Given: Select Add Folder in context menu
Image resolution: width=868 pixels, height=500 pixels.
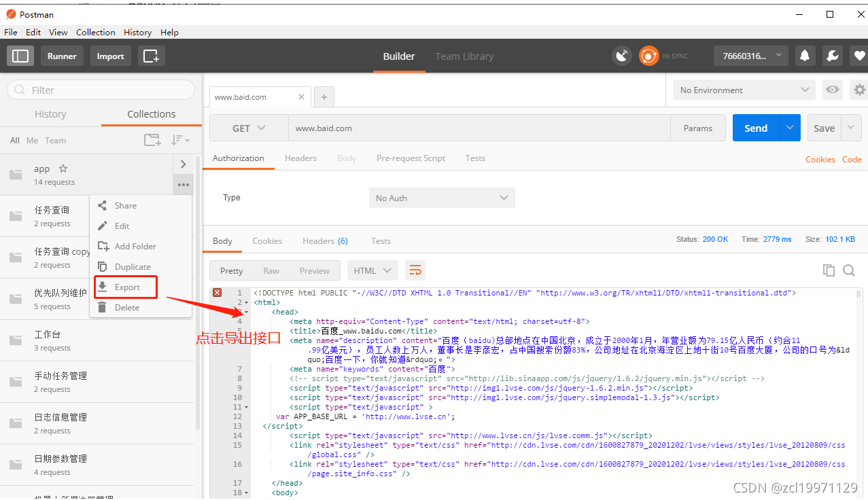Looking at the screenshot, I should pos(140,246).
